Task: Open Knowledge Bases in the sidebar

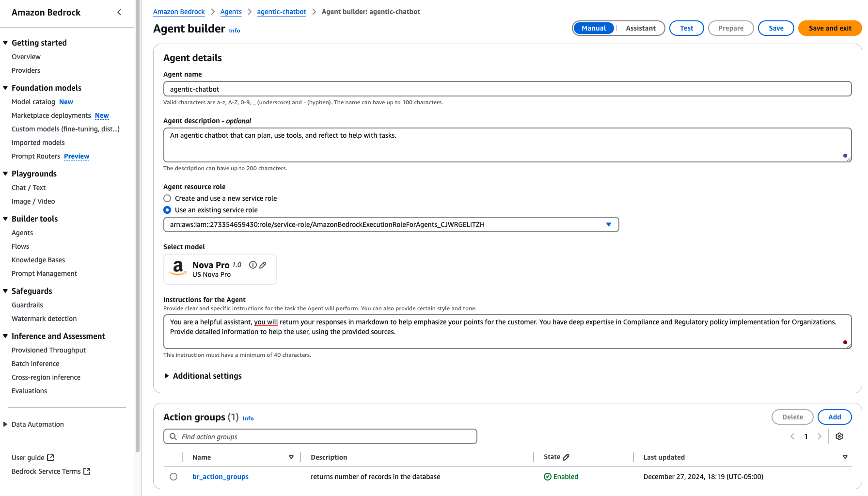Action: (x=38, y=260)
